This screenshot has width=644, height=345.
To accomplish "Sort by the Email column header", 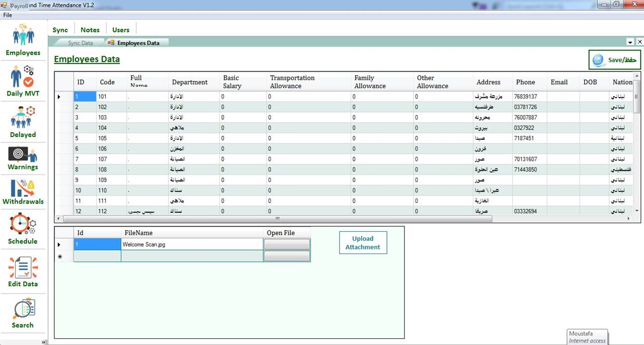I will coord(563,82).
